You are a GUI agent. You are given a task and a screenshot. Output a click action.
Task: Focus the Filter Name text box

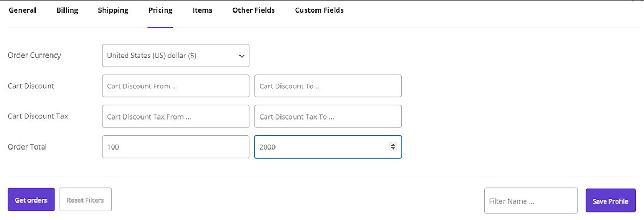pos(531,201)
